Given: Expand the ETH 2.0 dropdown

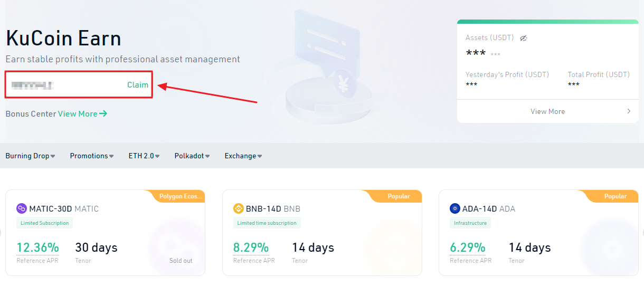Looking at the screenshot, I should (x=144, y=156).
